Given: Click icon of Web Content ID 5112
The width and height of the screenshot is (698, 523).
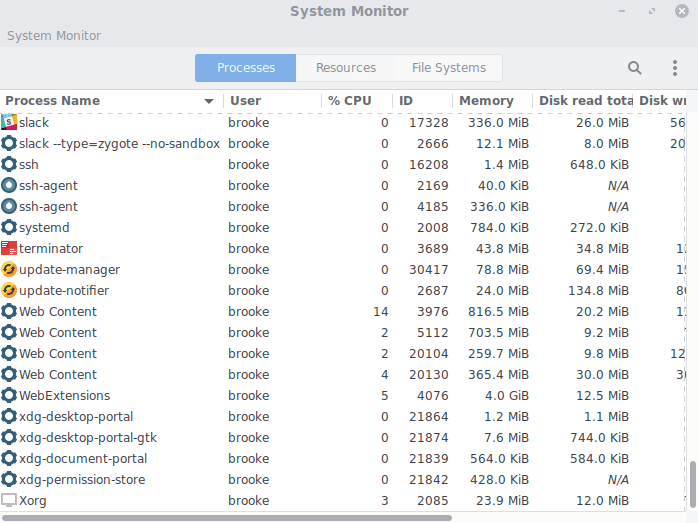Looking at the screenshot, I should (x=9, y=332).
